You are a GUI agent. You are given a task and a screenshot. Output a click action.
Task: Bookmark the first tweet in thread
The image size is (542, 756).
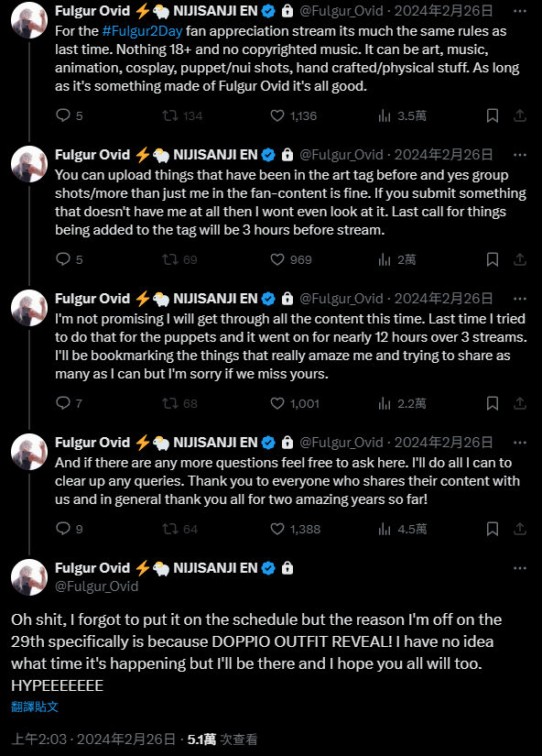coord(492,115)
